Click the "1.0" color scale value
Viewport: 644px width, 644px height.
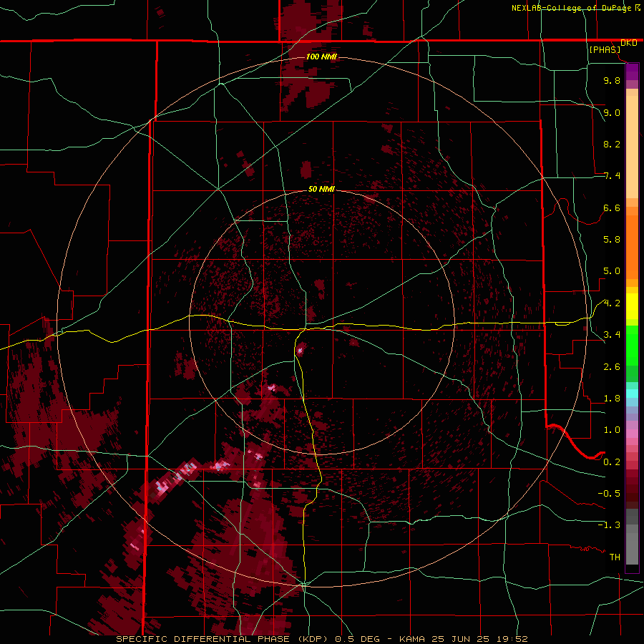pos(612,430)
